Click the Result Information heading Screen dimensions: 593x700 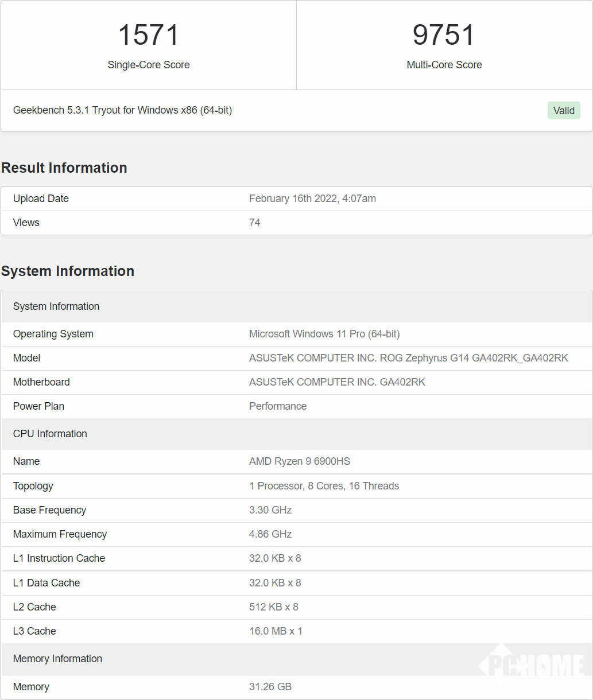point(64,168)
